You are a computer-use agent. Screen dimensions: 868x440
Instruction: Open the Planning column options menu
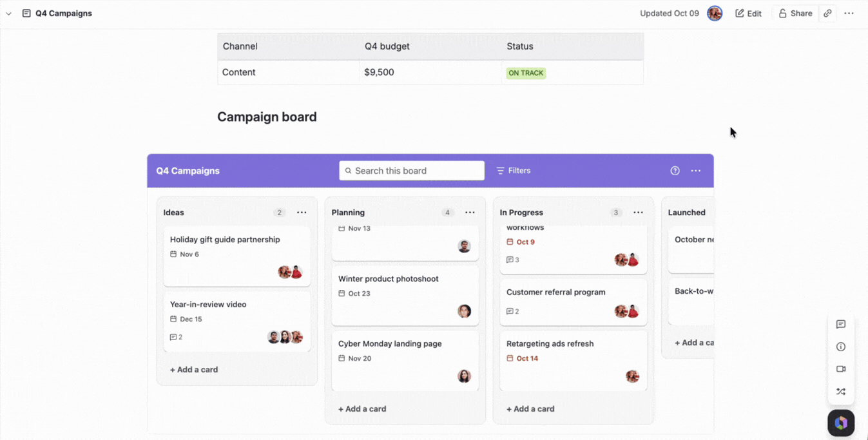tap(470, 213)
